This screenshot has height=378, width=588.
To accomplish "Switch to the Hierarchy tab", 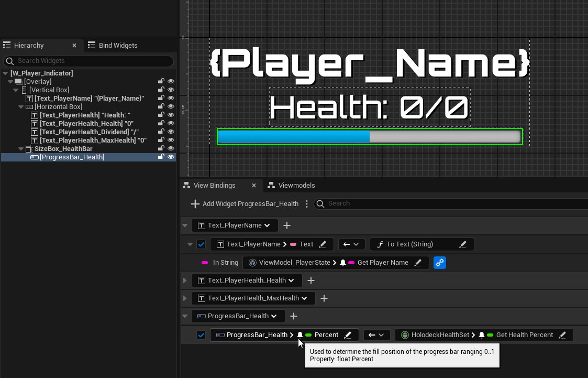I will (29, 46).
